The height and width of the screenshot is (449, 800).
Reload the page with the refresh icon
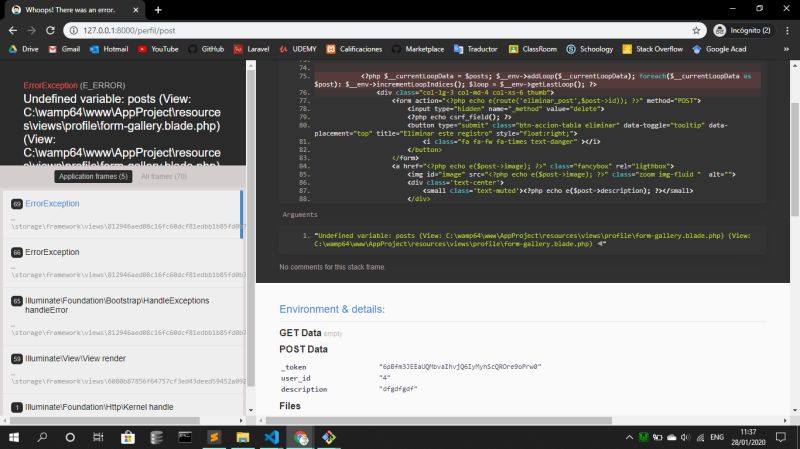tap(50, 31)
